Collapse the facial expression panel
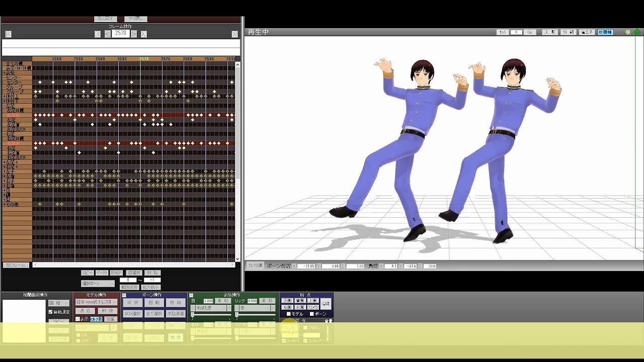644x362 pixels. point(191,295)
